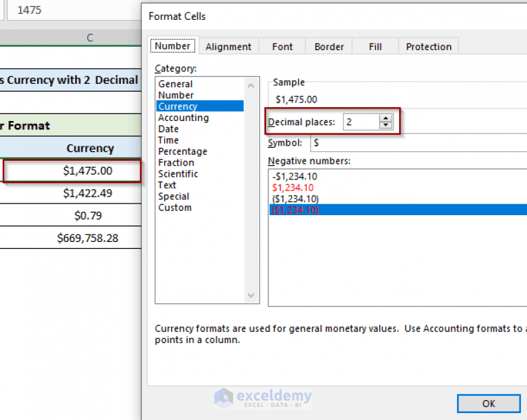Select the Text category

200,185
